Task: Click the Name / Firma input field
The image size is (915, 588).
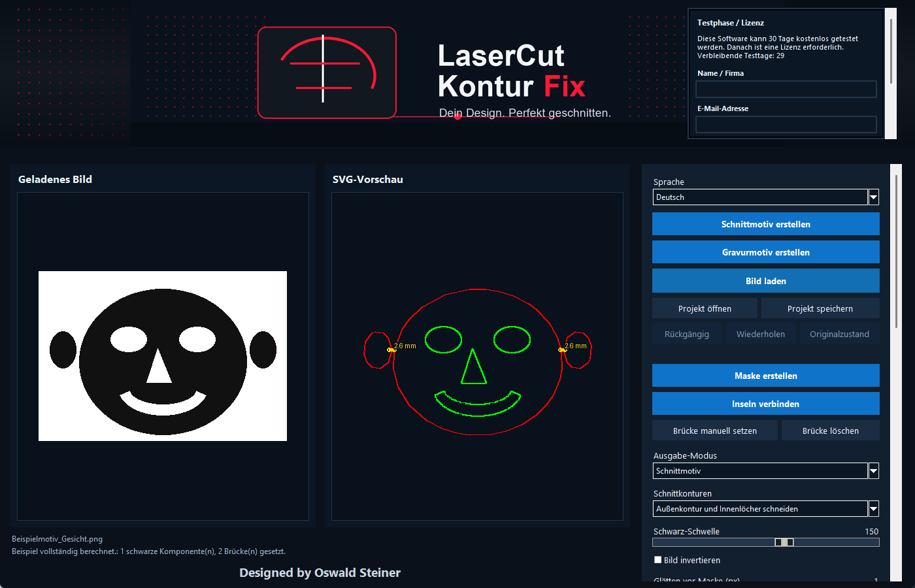Action: 786,90
